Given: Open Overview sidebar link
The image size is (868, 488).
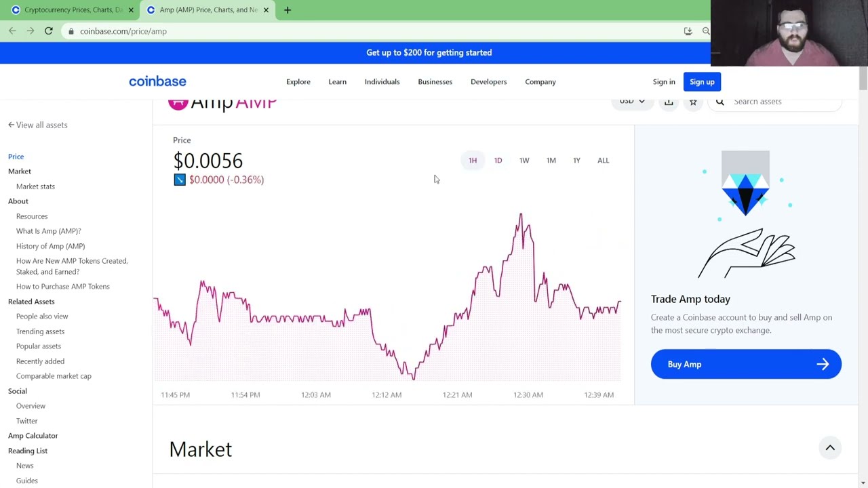Looking at the screenshot, I should 31,406.
